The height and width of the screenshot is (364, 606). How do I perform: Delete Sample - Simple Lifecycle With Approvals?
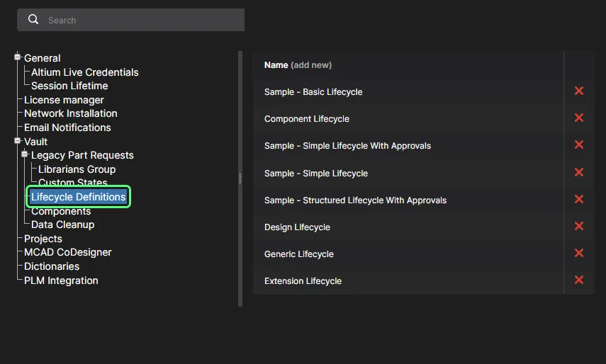click(x=579, y=145)
